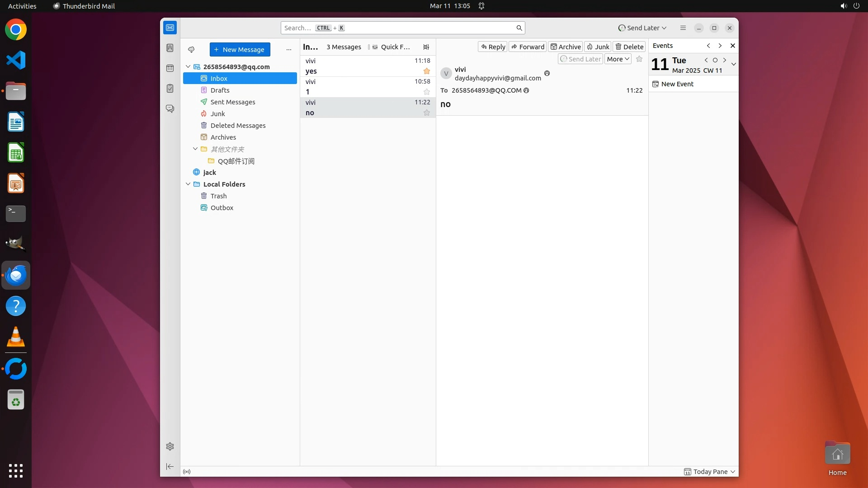Screen dimensions: 868x488
Task: Click the Forward button
Action: click(x=528, y=47)
